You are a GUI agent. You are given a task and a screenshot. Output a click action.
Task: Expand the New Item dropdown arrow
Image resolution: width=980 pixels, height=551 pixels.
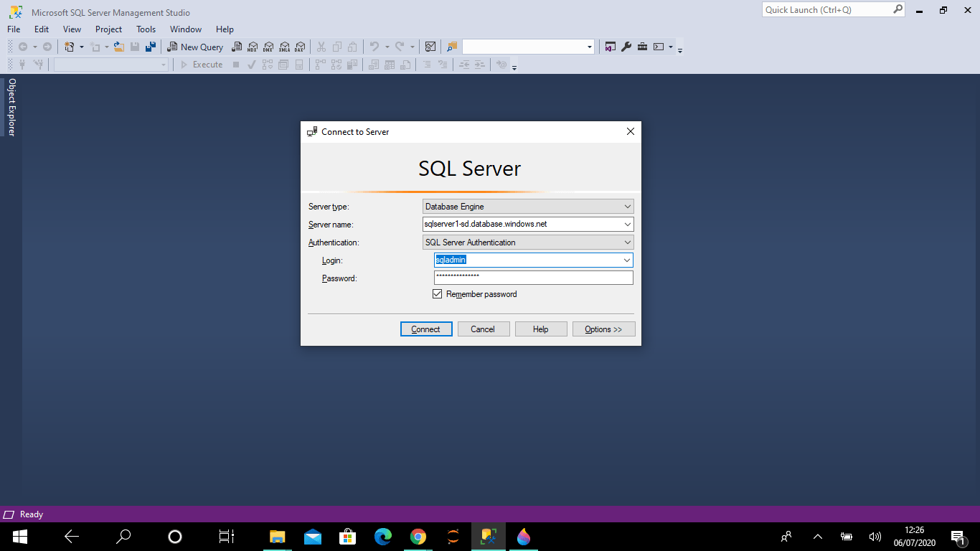pos(81,47)
